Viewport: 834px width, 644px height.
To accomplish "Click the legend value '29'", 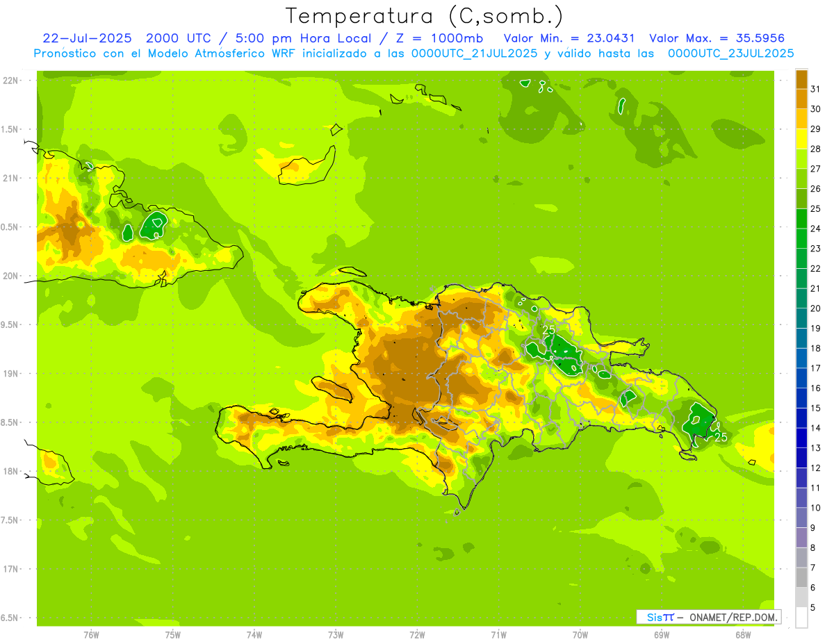I will (816, 129).
